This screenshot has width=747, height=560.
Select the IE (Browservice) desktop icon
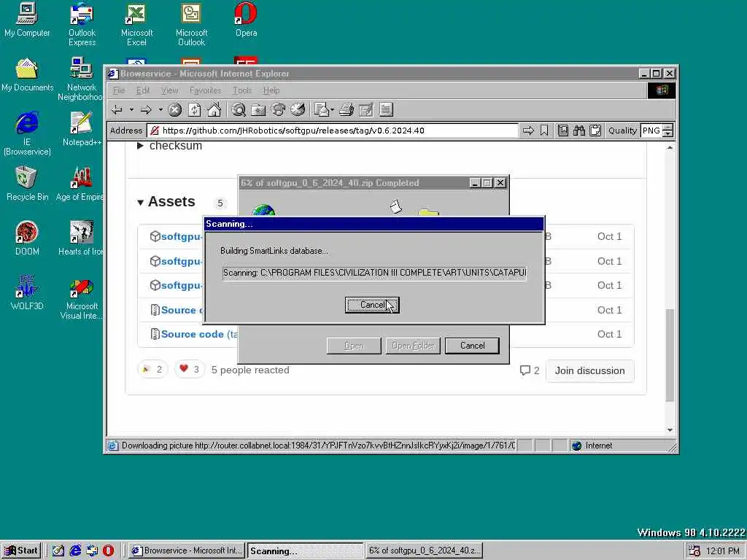click(x=27, y=134)
